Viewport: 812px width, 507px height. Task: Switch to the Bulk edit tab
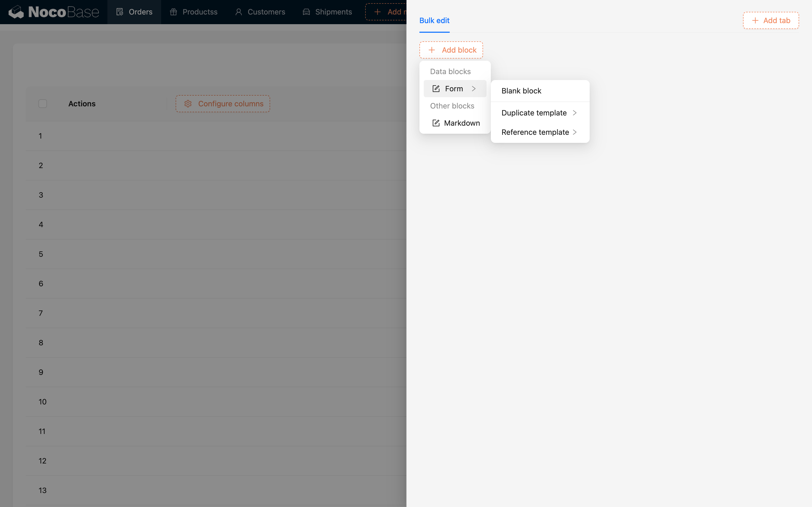click(434, 20)
